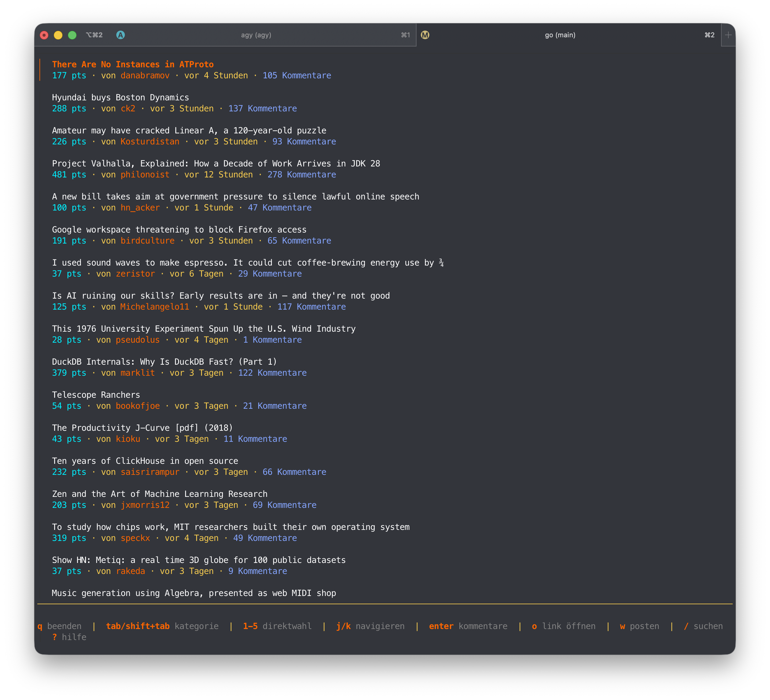Image resolution: width=770 pixels, height=700 pixels.
Task: Click author Michelangelo11
Action: point(155,307)
